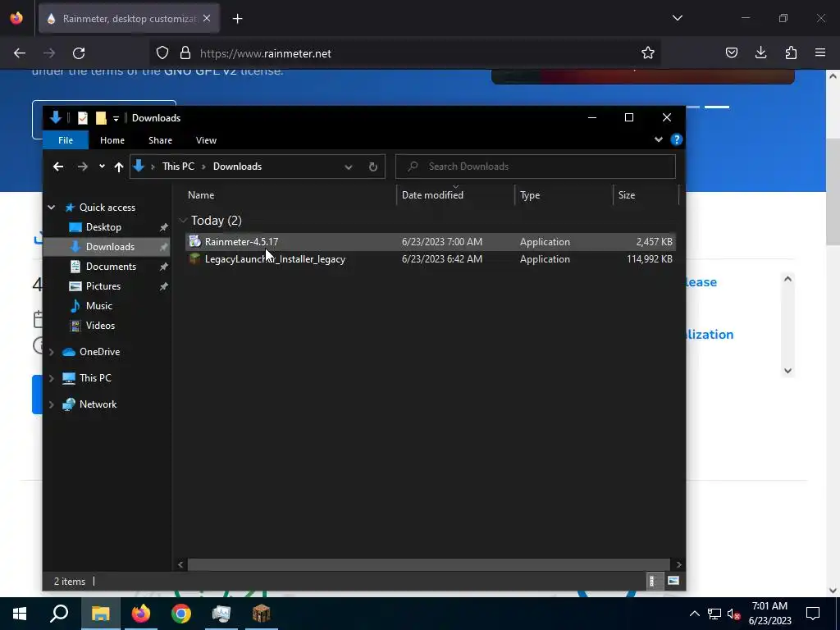Viewport: 840px width, 630px height.
Task: Open taskbar Search magnifier
Action: [x=59, y=614]
